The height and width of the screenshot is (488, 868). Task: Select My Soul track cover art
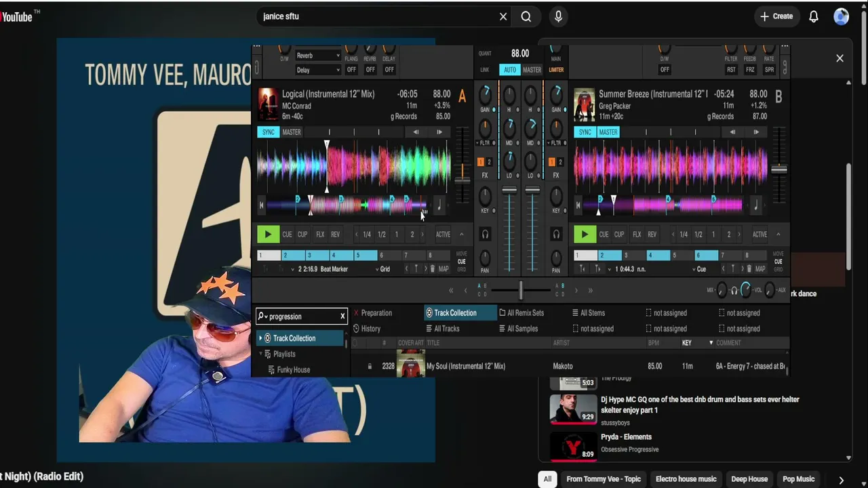coord(411,365)
